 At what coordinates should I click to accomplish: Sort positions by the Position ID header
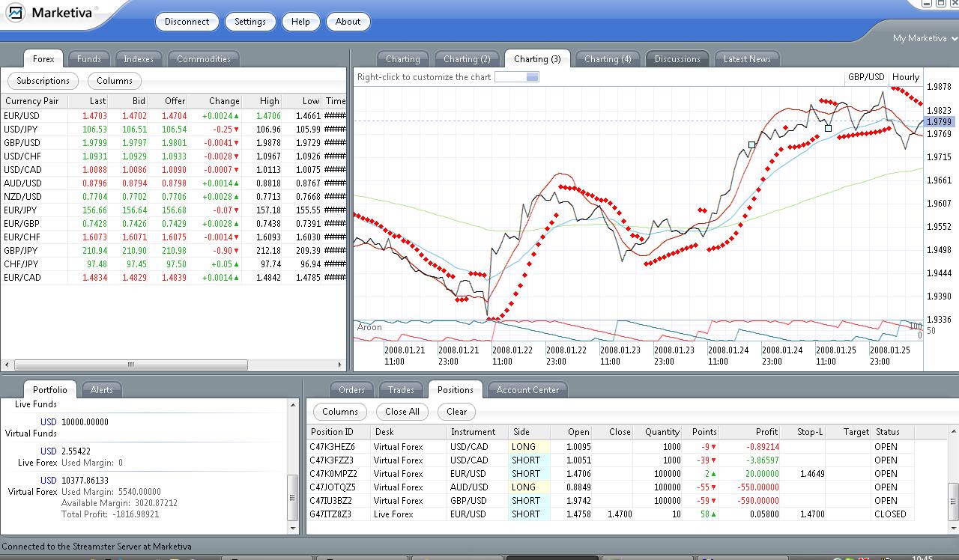(339, 432)
